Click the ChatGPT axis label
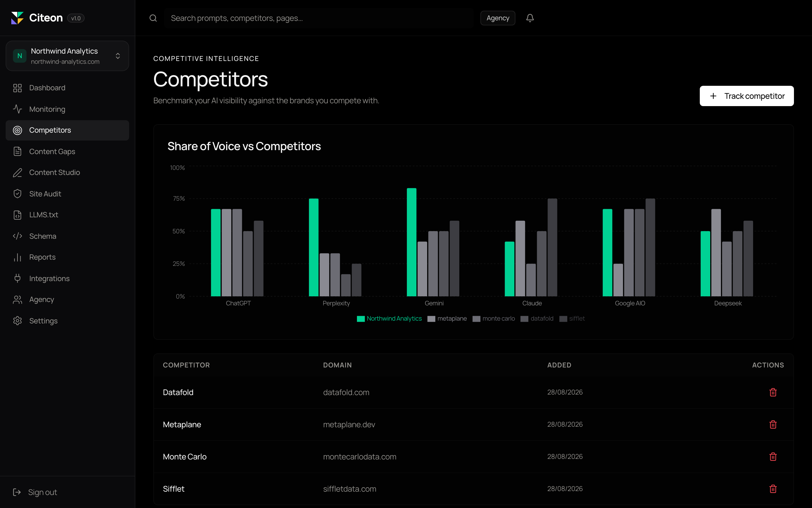812x508 pixels. (x=238, y=303)
